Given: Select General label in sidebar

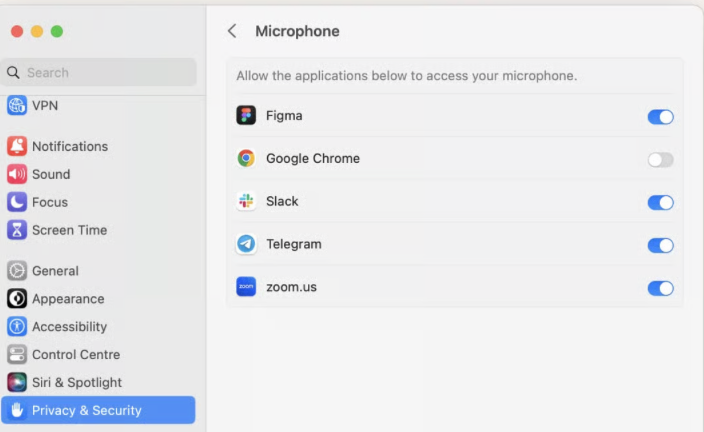Looking at the screenshot, I should [x=55, y=271].
